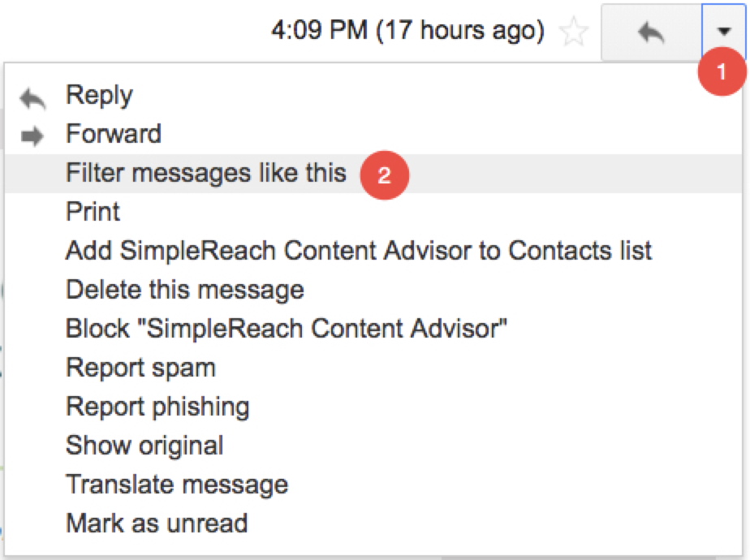Click the forward arrow icon beside Forward
750x560 pixels.
pyautogui.click(x=32, y=136)
